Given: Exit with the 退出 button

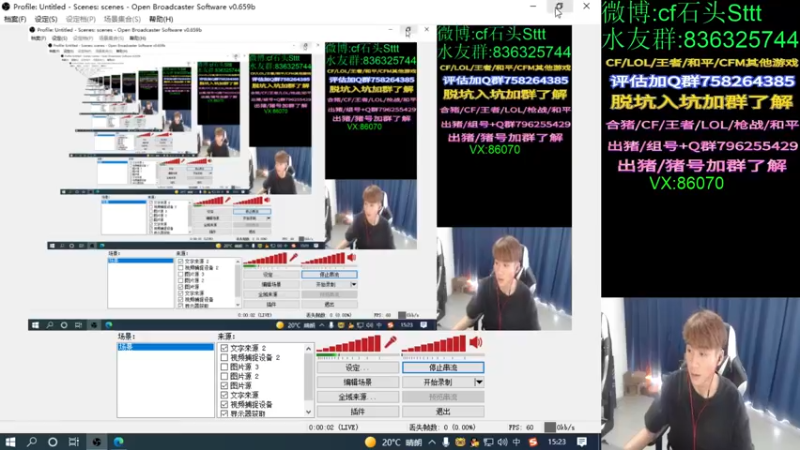Looking at the screenshot, I should click(x=443, y=411).
